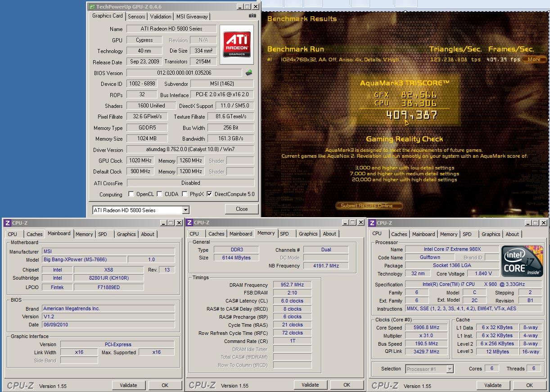Screen dimensions: 550x392
Task: Open the SPD tab in the Mainboard CPU-Z window
Action: [103, 234]
